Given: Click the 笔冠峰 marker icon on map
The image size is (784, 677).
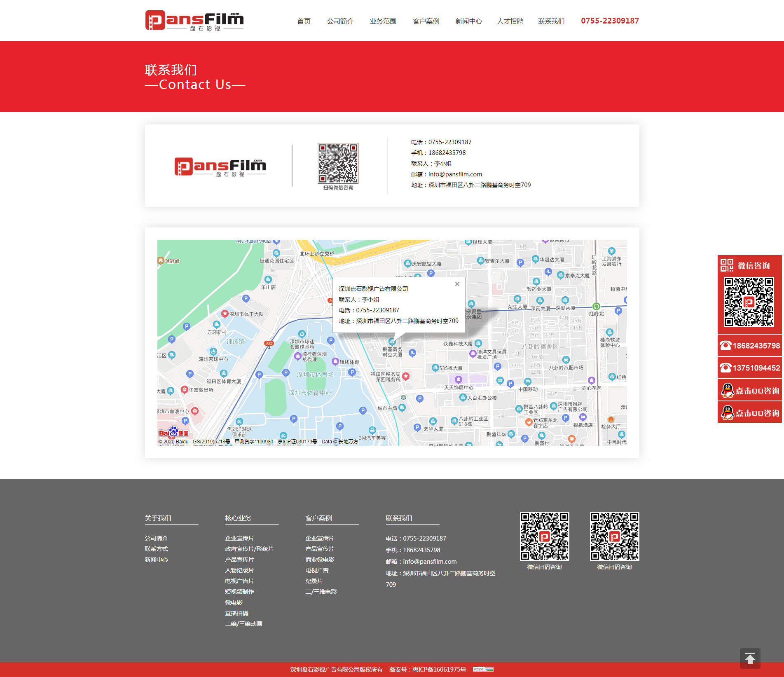Looking at the screenshot, I should [x=161, y=260].
